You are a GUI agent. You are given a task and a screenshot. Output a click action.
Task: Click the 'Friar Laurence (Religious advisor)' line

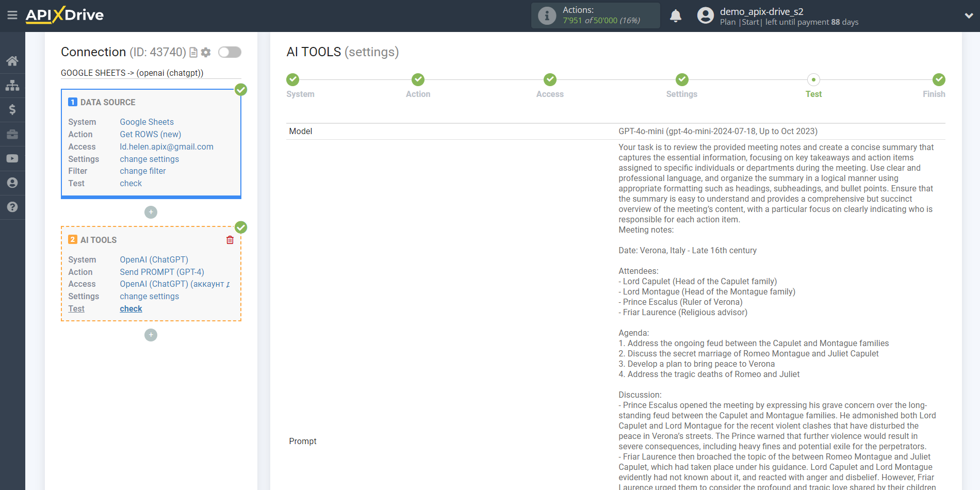pyautogui.click(x=683, y=312)
